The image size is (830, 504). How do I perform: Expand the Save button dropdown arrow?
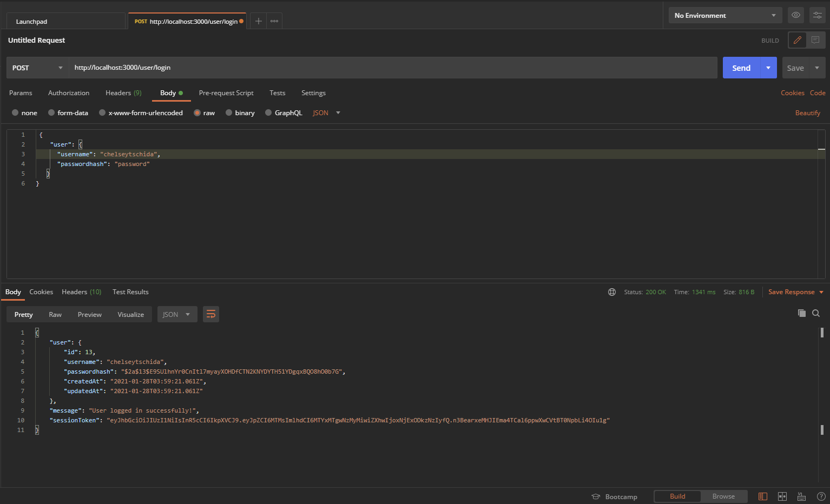pos(817,68)
